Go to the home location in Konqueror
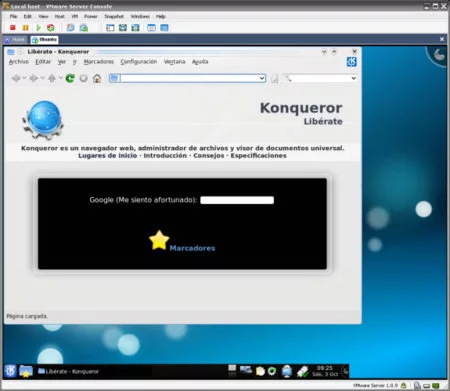This screenshot has width=450, height=391. [x=97, y=78]
